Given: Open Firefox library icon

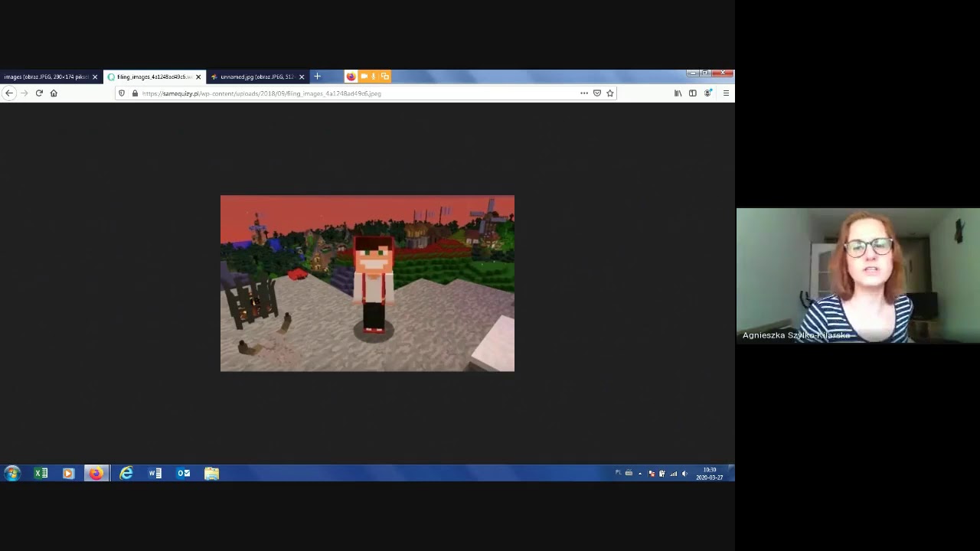Looking at the screenshot, I should (678, 93).
